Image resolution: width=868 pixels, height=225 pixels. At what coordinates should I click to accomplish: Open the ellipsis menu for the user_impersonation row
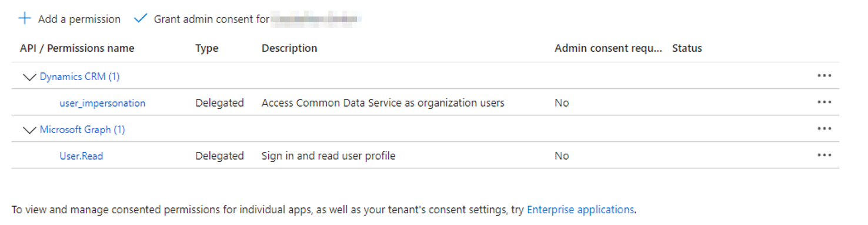pyautogui.click(x=824, y=102)
